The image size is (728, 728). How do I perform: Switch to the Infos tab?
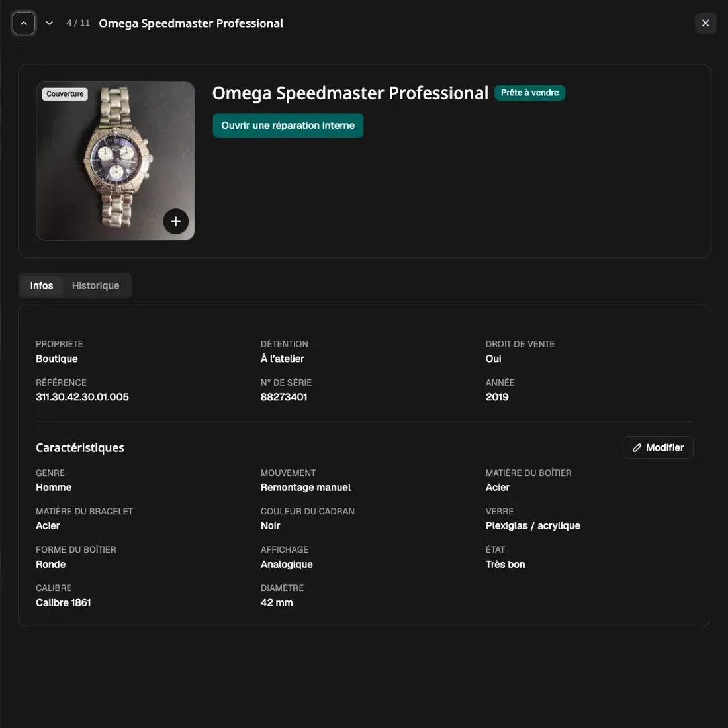tap(41, 285)
